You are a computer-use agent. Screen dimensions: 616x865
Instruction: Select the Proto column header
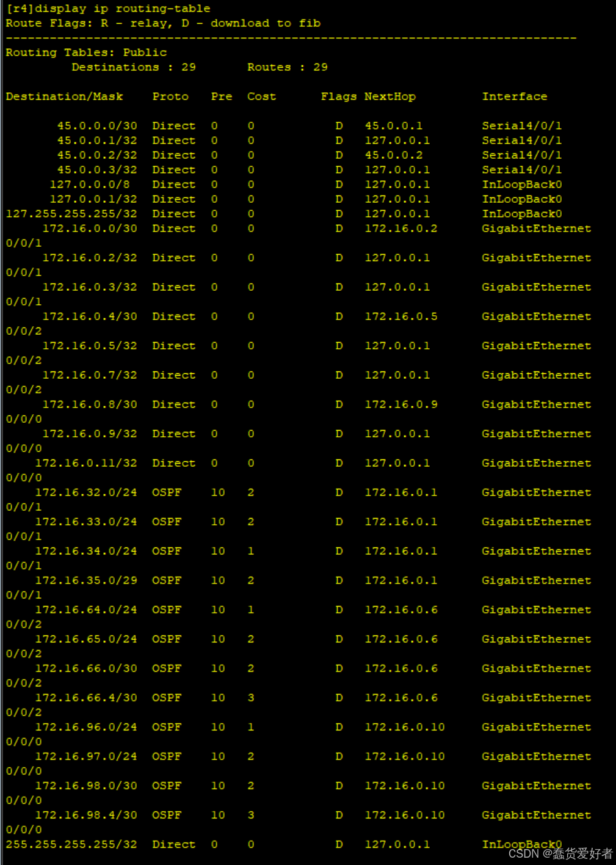point(170,96)
